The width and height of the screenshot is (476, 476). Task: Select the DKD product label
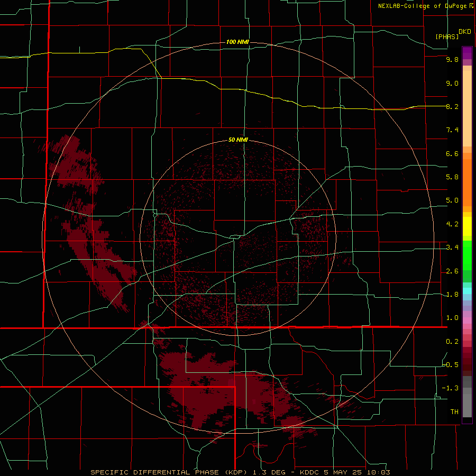pos(465,32)
